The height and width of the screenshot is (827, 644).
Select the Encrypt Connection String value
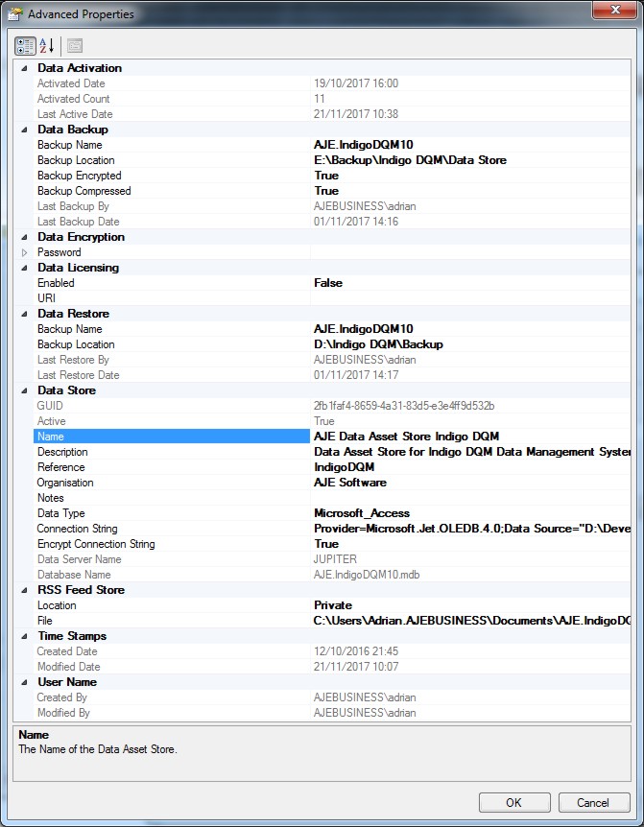click(x=326, y=544)
